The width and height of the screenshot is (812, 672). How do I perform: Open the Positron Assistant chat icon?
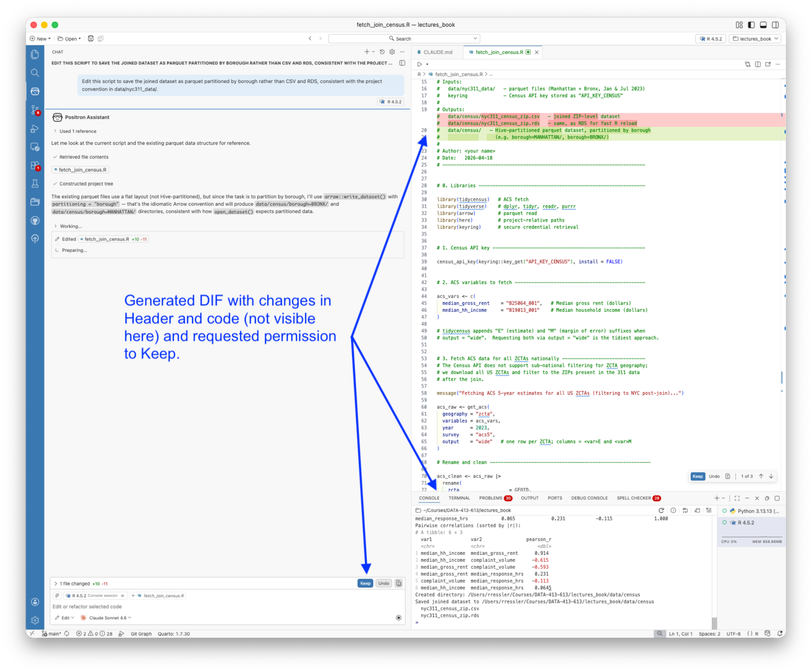pyautogui.click(x=35, y=90)
